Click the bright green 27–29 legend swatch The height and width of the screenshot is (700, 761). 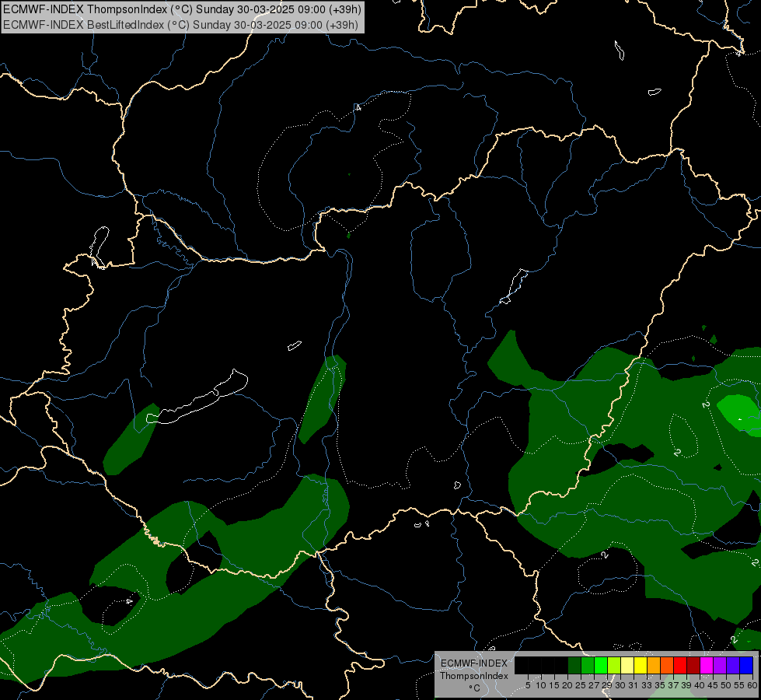click(601, 665)
